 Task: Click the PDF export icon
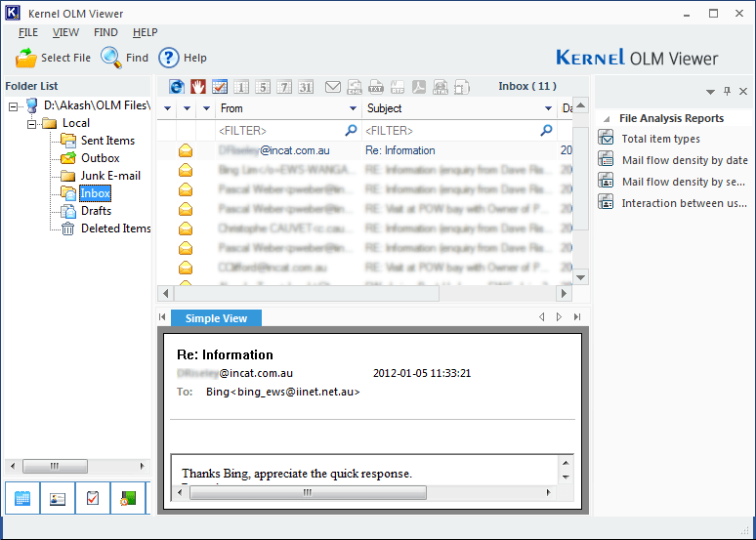[x=418, y=87]
